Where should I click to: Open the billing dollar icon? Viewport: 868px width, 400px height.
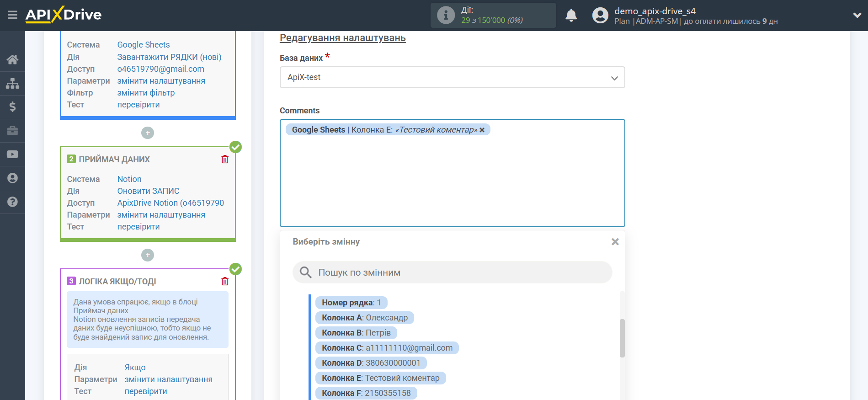click(12, 107)
